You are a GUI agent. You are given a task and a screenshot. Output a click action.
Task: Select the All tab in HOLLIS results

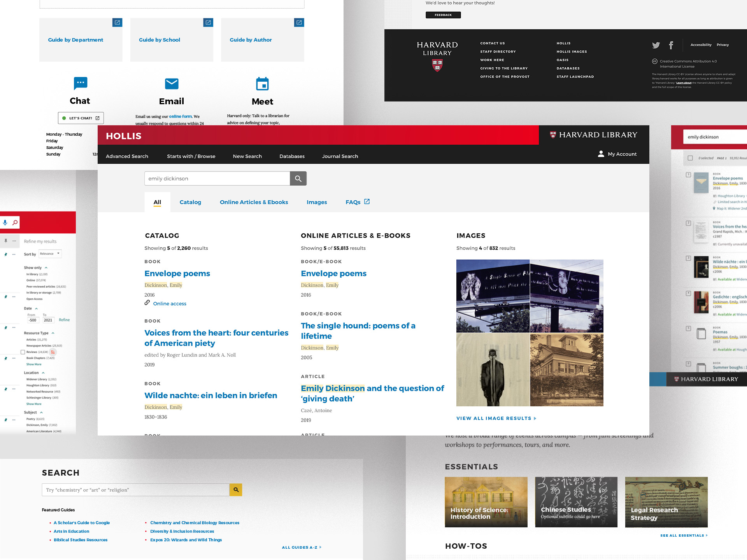[x=157, y=202]
